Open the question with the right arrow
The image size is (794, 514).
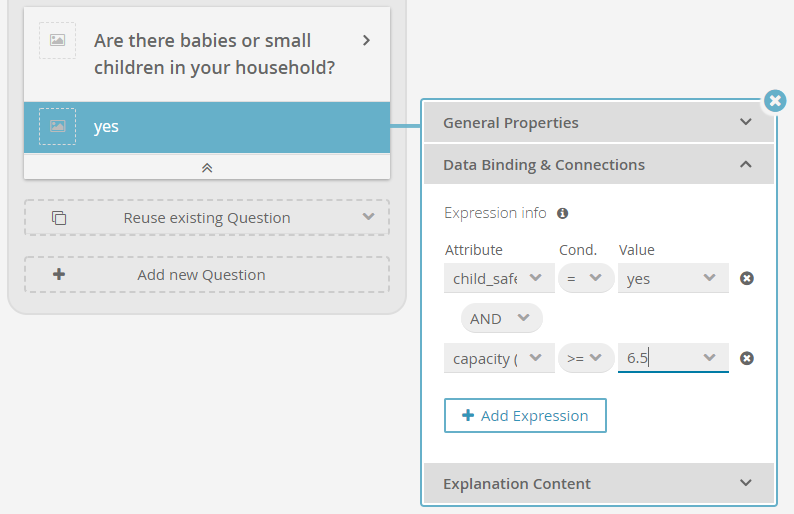click(x=367, y=40)
